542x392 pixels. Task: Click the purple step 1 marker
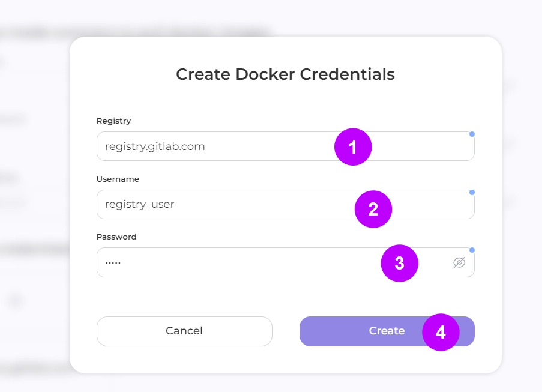(353, 147)
